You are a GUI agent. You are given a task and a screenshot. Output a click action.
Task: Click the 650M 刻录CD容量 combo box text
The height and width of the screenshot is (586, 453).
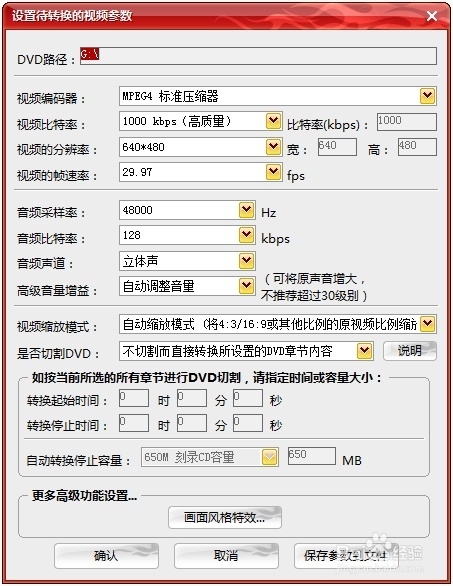[x=189, y=457]
